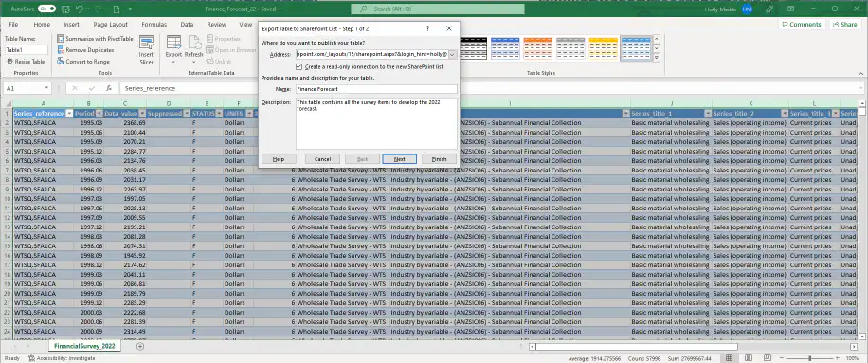This screenshot has height=363, width=868.
Task: Open the Name Box dropdown arrow
Action: point(45,88)
